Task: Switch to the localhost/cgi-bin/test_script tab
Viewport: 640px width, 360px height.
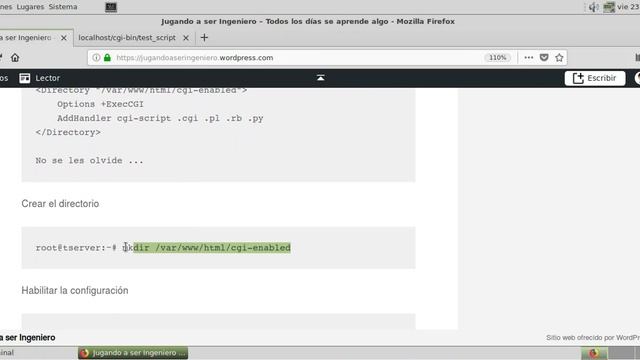Action: point(127,38)
